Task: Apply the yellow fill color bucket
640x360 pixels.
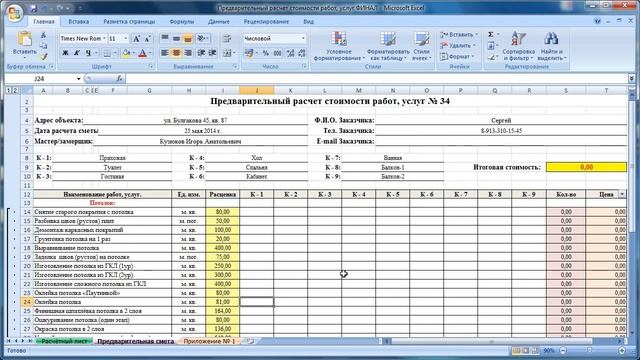Action: pos(126,53)
